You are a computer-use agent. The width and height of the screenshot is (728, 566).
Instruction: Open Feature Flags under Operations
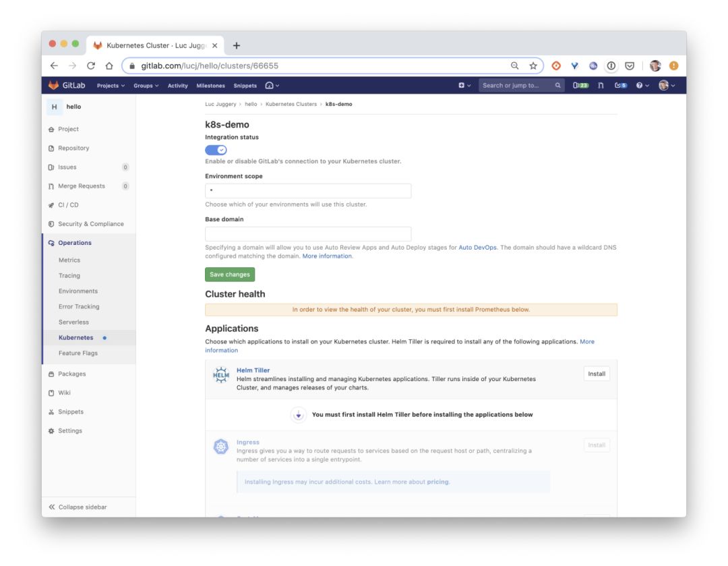[78, 353]
